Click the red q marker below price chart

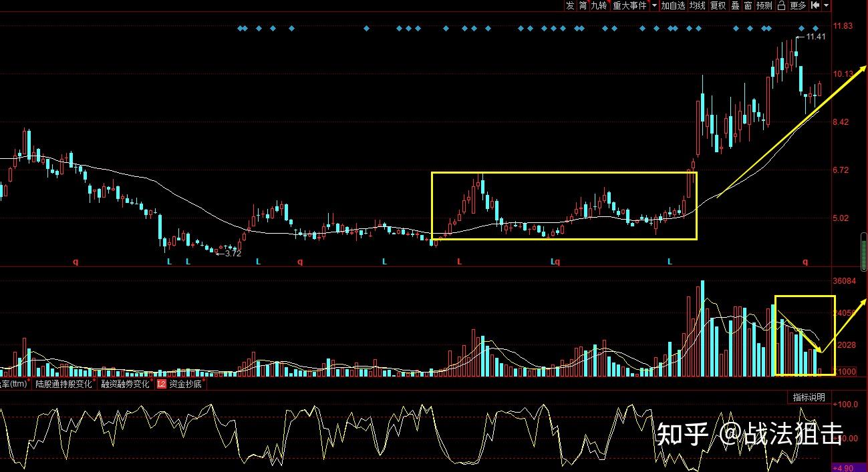(x=76, y=262)
